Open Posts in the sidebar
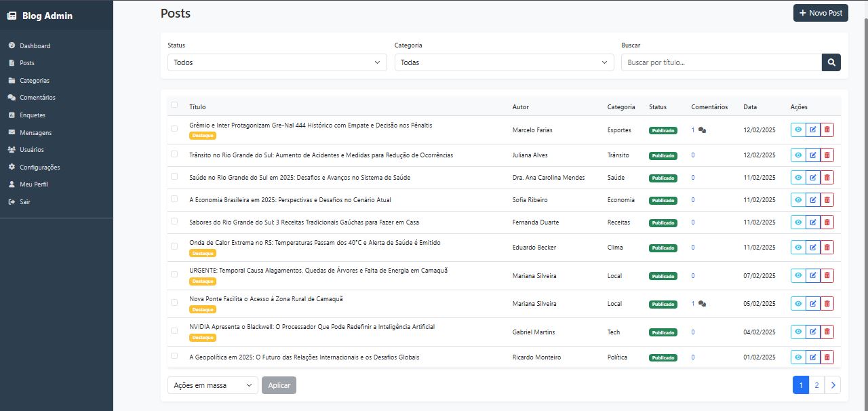Screen dimensions: 868x411 [x=26, y=63]
